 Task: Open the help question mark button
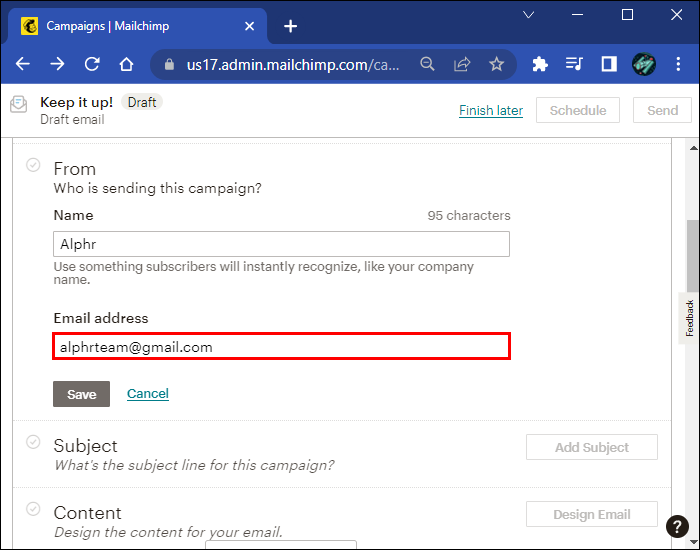(x=677, y=526)
